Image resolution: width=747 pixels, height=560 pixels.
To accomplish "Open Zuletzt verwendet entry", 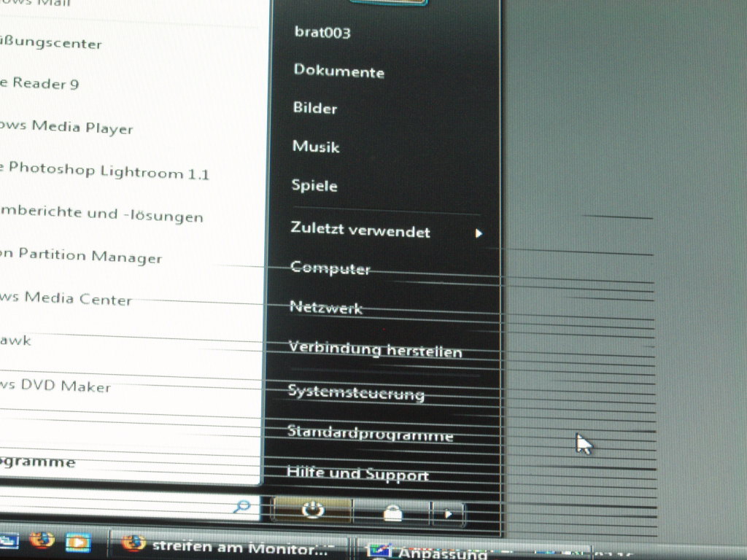I will (360, 230).
